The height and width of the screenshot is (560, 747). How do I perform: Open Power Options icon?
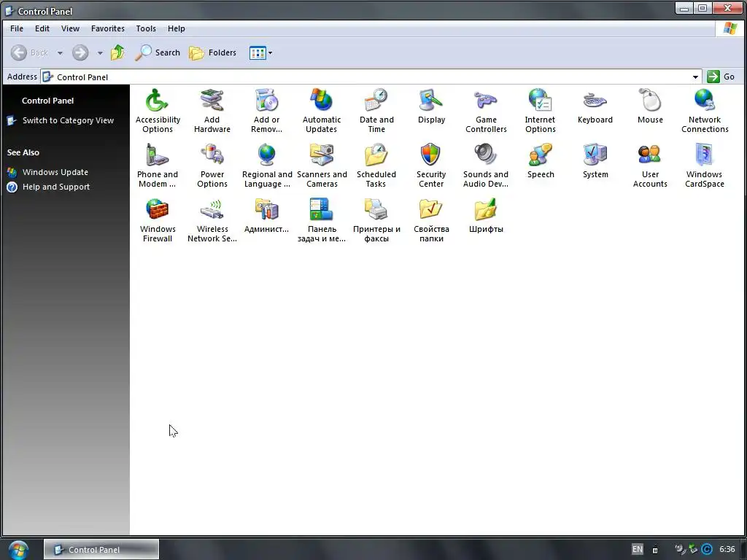pos(212,155)
